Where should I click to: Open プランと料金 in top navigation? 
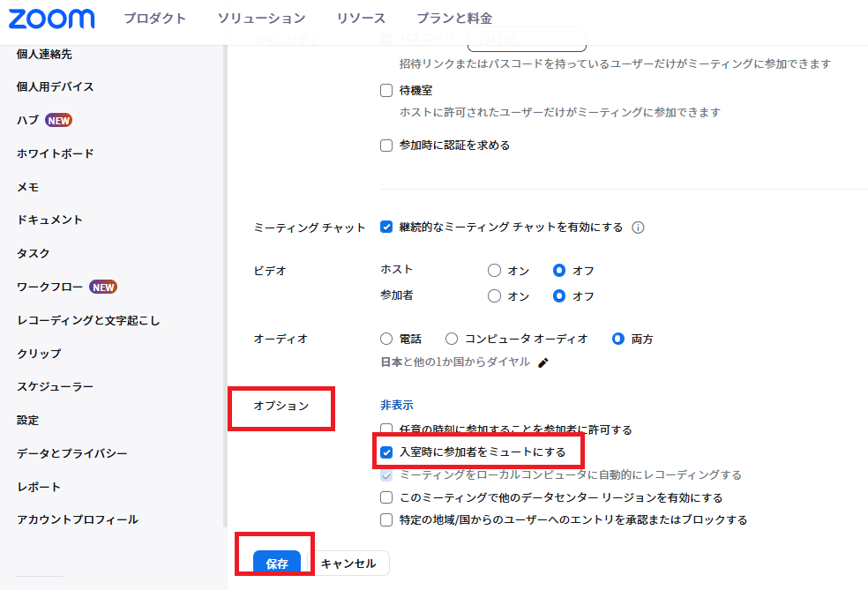click(454, 19)
